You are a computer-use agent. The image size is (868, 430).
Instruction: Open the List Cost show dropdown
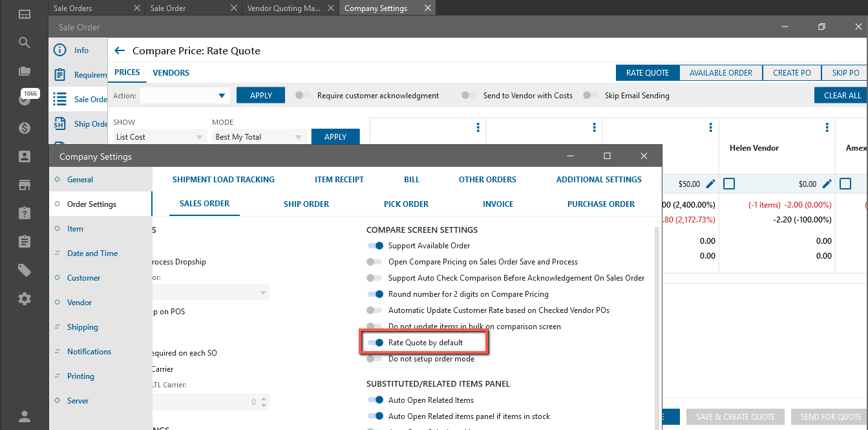coord(160,137)
